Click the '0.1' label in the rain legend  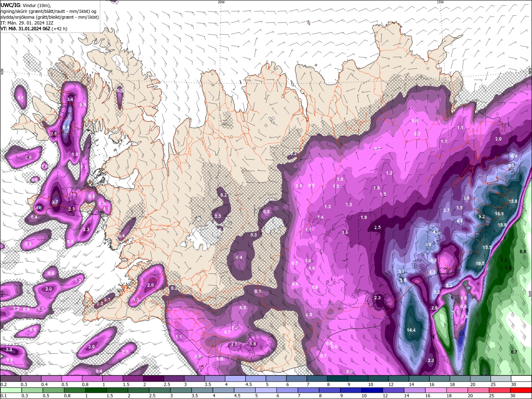pos(3,396)
